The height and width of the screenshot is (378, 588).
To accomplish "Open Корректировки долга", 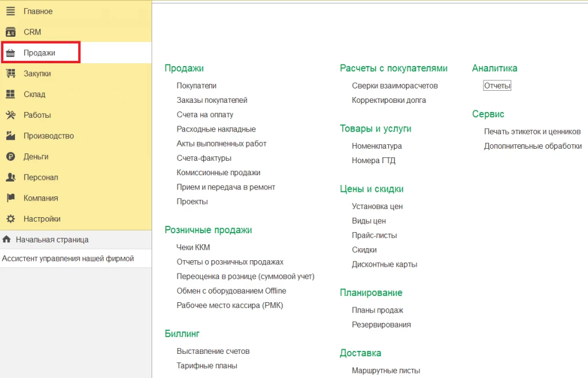I will click(389, 100).
